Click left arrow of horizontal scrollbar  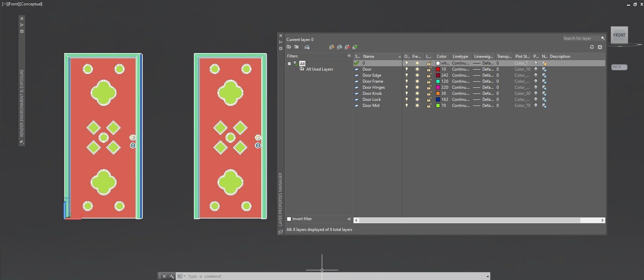357,221
